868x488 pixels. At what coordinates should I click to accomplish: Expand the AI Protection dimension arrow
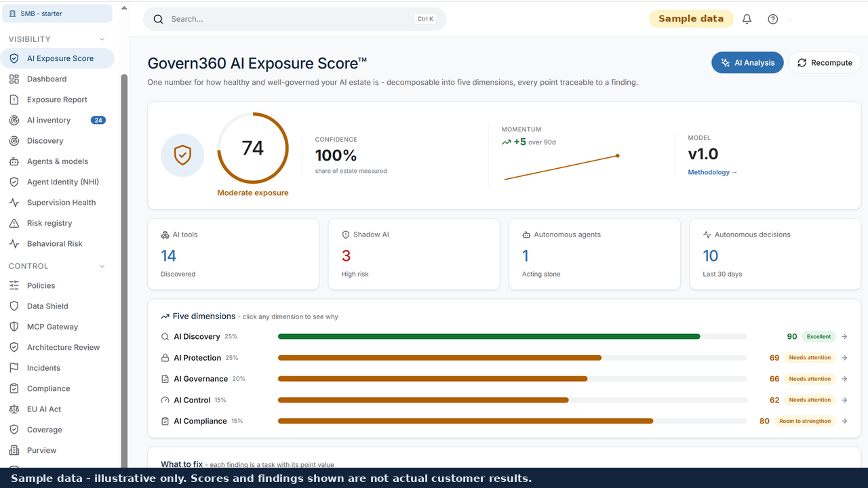844,358
